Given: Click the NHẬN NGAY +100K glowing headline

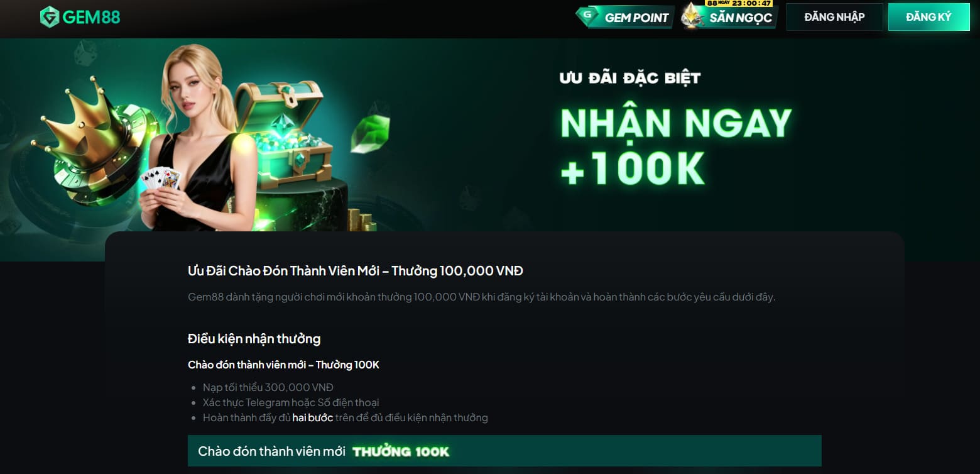Looking at the screenshot, I should 675,146.
